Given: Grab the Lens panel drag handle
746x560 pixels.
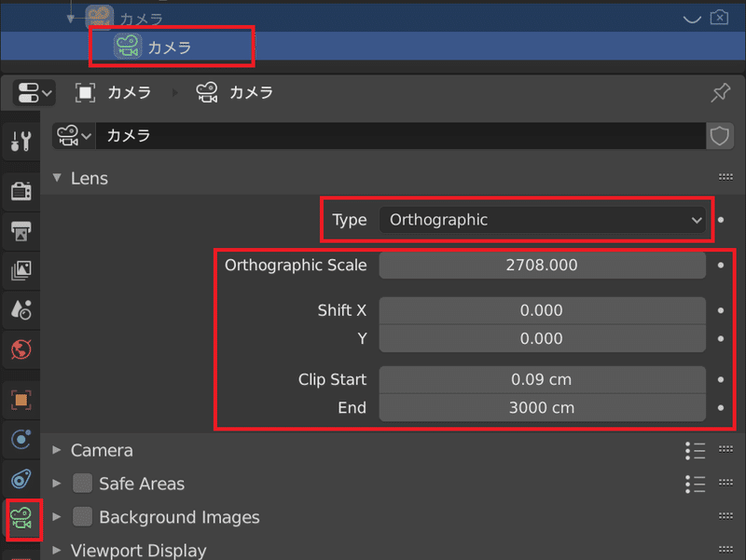Looking at the screenshot, I should (725, 177).
